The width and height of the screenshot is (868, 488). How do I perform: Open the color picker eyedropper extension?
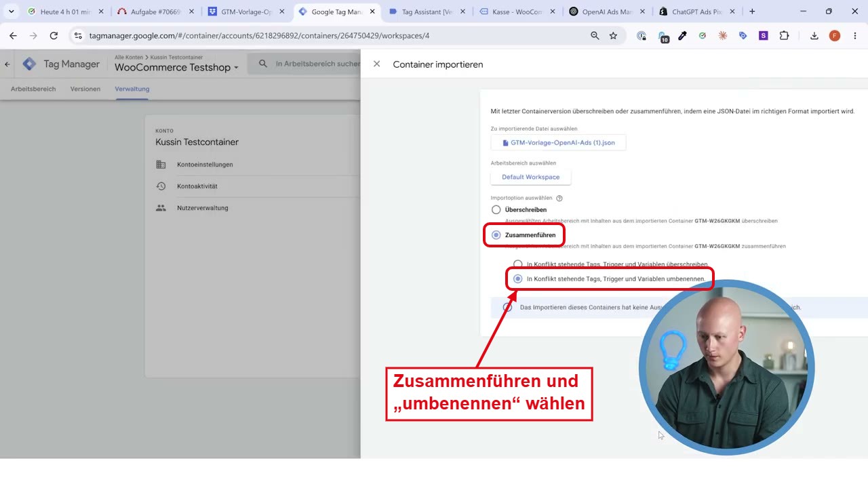tap(682, 36)
